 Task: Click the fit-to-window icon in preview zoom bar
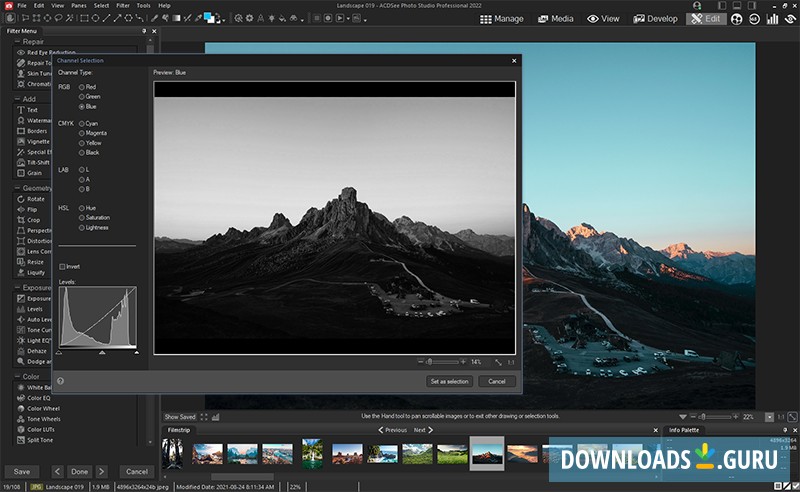[498, 361]
